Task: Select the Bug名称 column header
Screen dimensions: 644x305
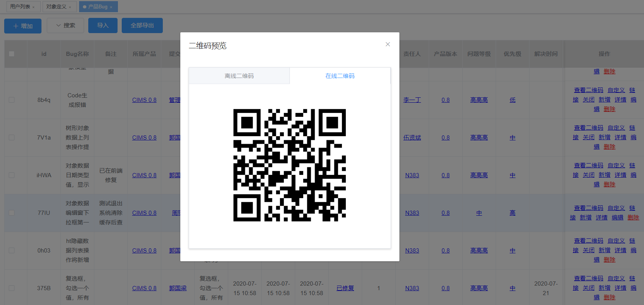Action: (x=77, y=54)
